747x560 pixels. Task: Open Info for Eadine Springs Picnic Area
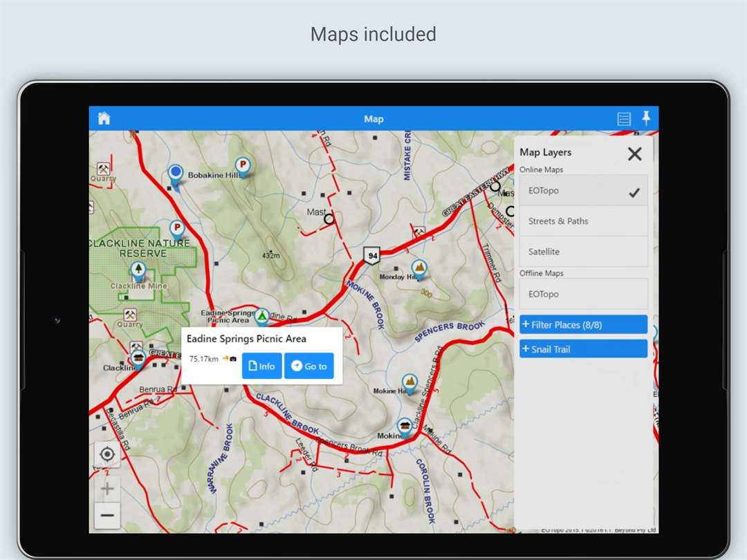pyautogui.click(x=261, y=366)
